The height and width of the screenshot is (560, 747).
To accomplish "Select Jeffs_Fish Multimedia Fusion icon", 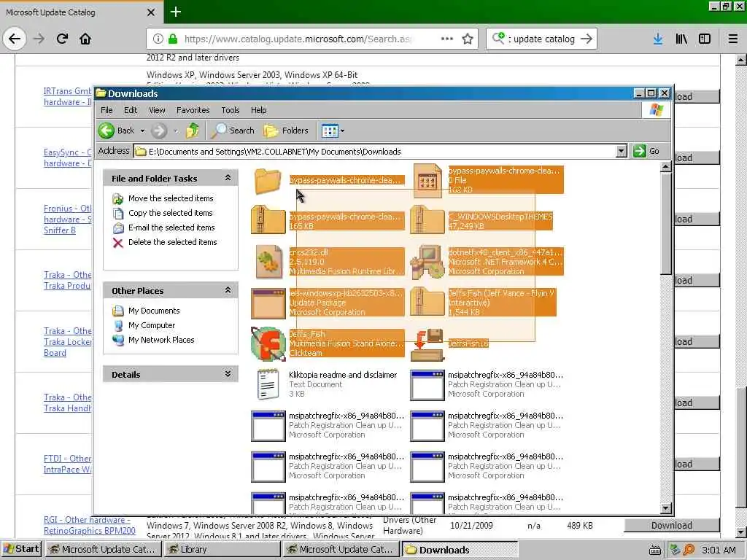I will [268, 343].
